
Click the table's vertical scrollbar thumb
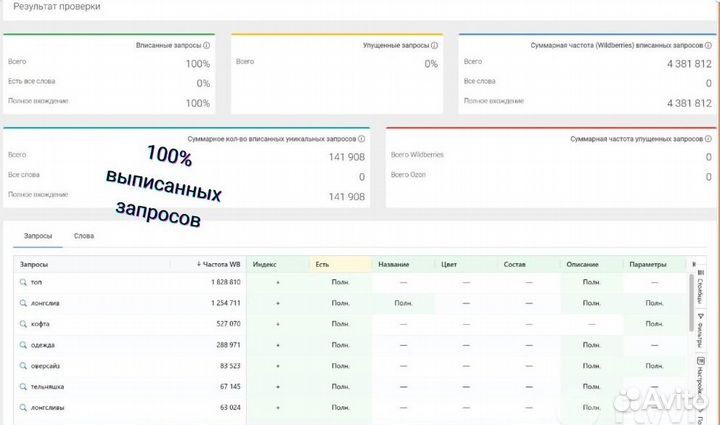(691, 302)
